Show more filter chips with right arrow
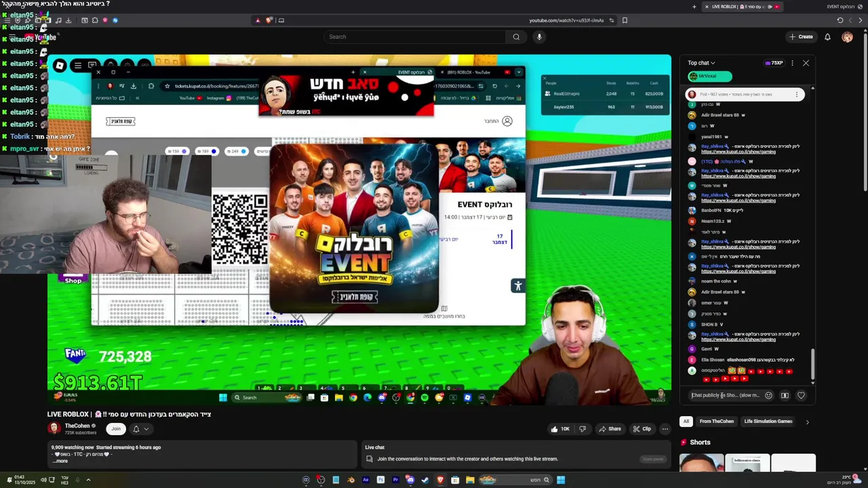This screenshot has width=868, height=488. [807, 422]
